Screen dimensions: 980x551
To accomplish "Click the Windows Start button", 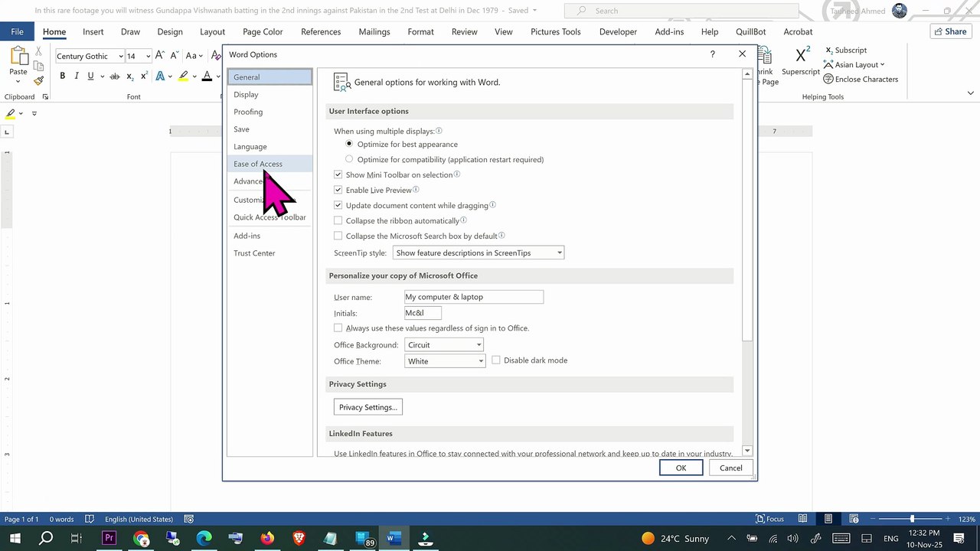I will pyautogui.click(x=15, y=538).
